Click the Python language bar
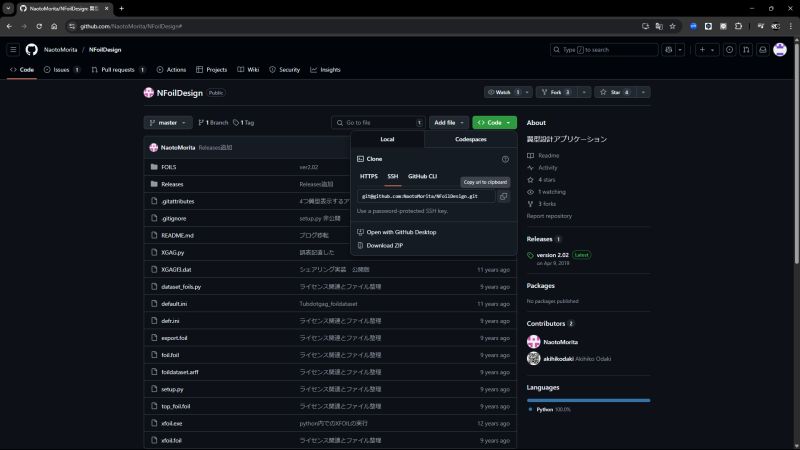The image size is (800, 450). click(x=588, y=401)
